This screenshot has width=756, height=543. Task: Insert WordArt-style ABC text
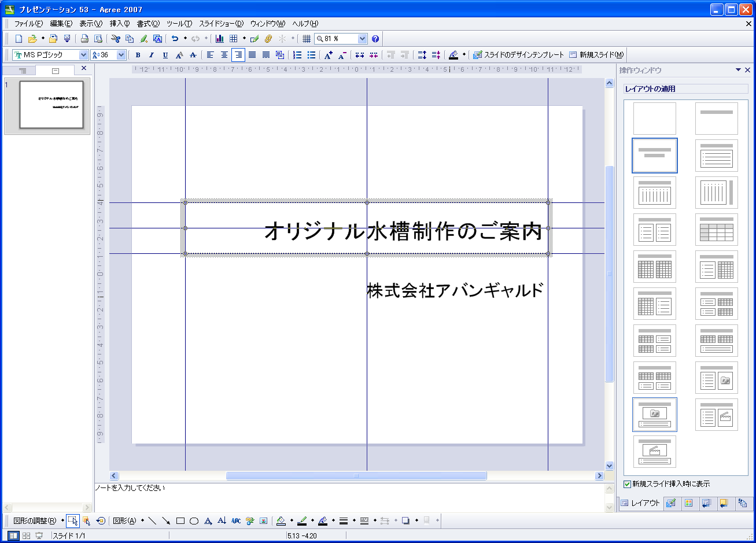pos(236,520)
